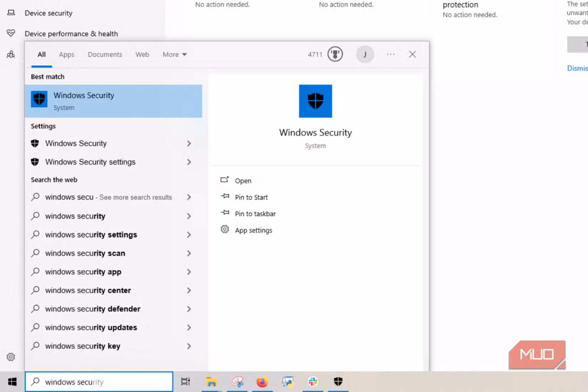Click Task View icon on taskbar
Viewport: 588px width, 392px height.
(186, 382)
